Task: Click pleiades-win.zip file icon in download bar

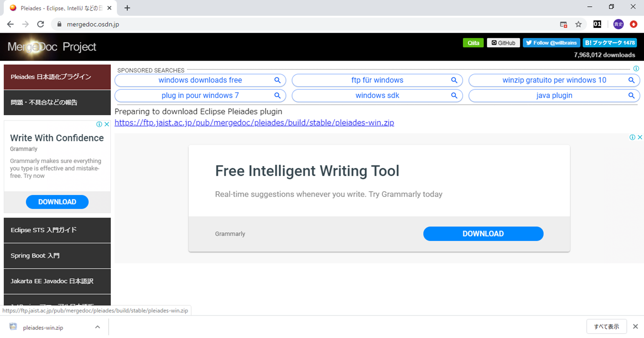Action: coord(13,327)
